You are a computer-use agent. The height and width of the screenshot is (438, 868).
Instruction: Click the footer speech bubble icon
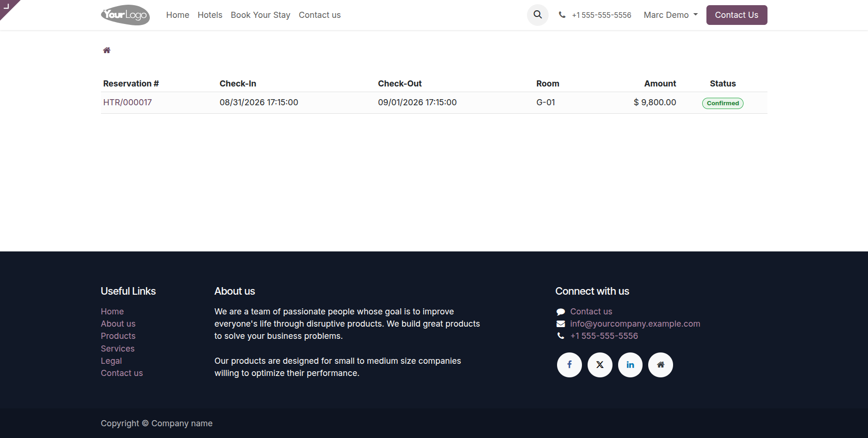pyautogui.click(x=561, y=312)
